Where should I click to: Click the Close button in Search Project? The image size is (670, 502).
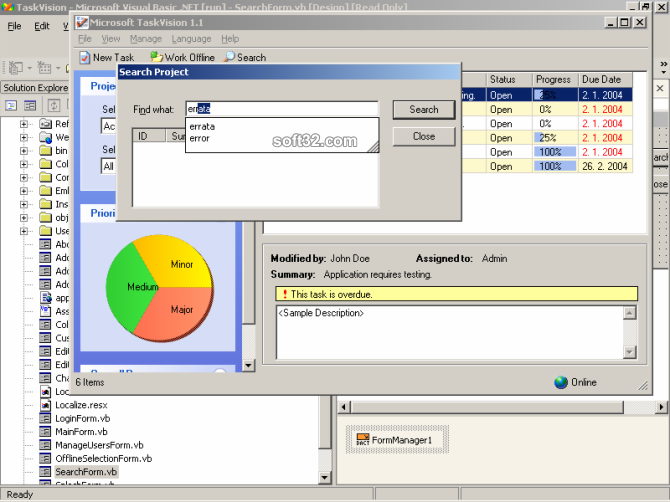[424, 136]
